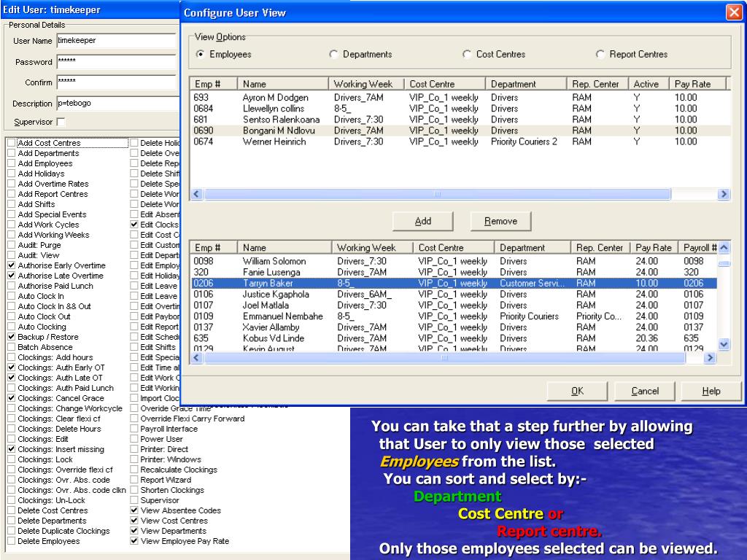The image size is (747, 560).
Task: Open Help for this dialog
Action: click(x=711, y=392)
